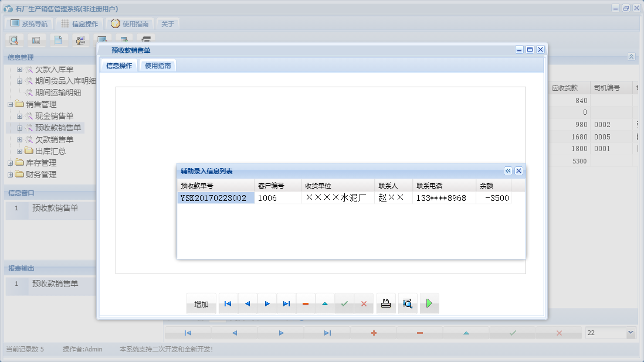Click the red minus delete record icon

(x=306, y=303)
